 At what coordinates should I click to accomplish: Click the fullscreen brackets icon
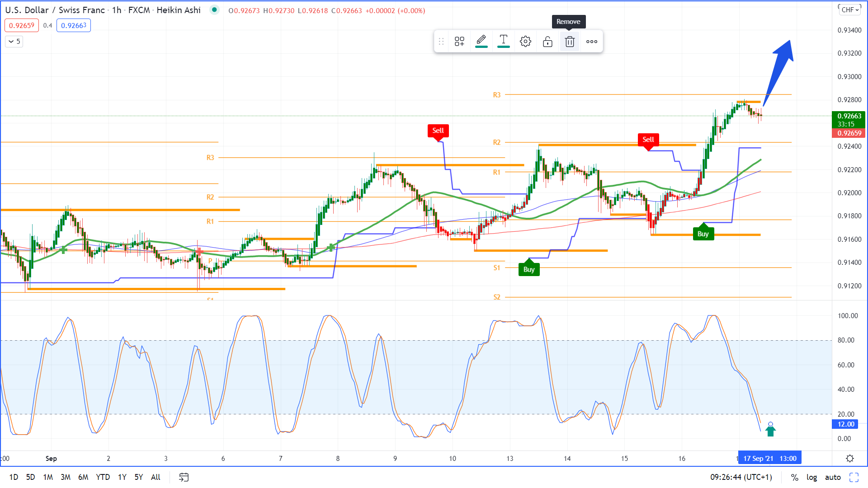(x=854, y=477)
